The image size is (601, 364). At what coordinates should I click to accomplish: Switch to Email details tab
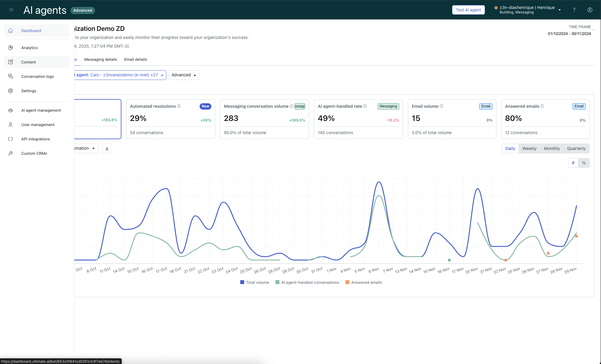coord(135,59)
